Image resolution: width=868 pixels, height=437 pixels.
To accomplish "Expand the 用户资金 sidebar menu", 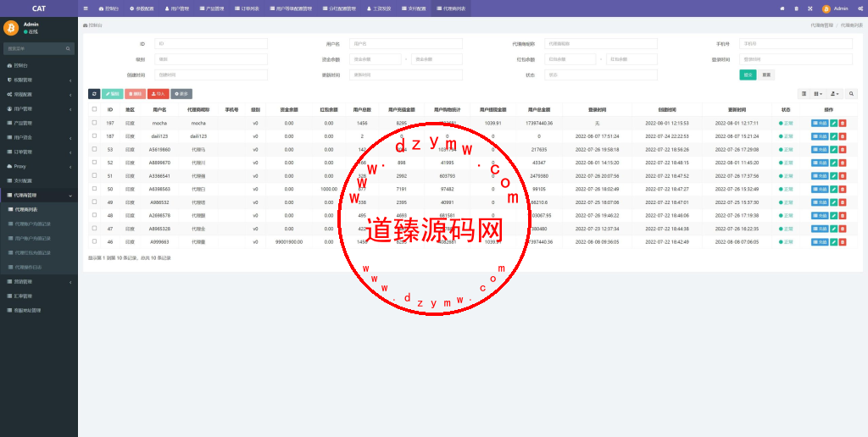I will pyautogui.click(x=39, y=137).
